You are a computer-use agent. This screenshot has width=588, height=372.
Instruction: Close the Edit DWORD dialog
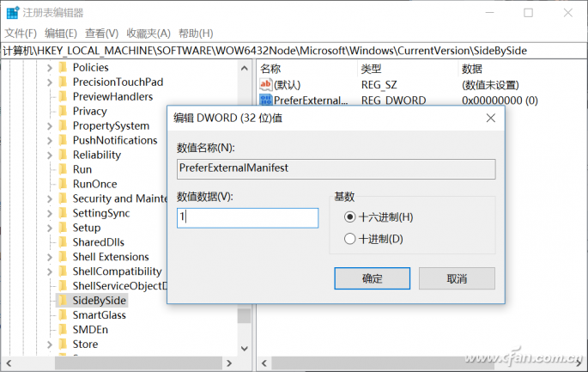(490, 119)
